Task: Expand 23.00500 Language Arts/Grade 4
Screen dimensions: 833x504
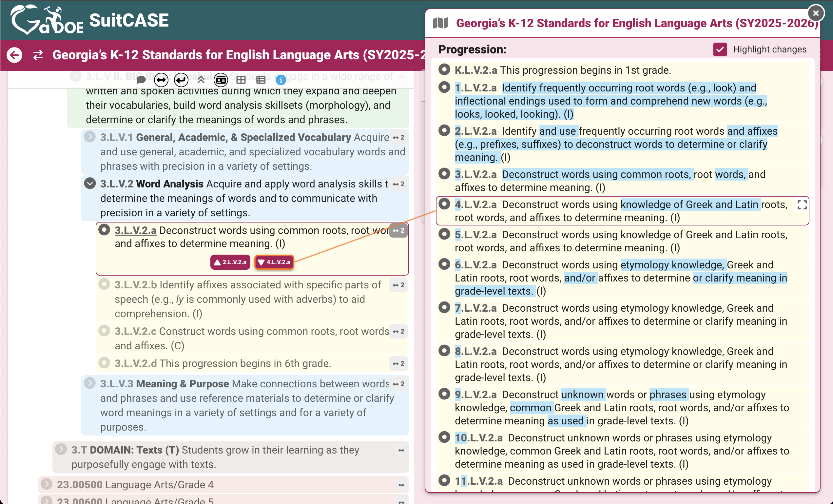Action: [x=46, y=484]
